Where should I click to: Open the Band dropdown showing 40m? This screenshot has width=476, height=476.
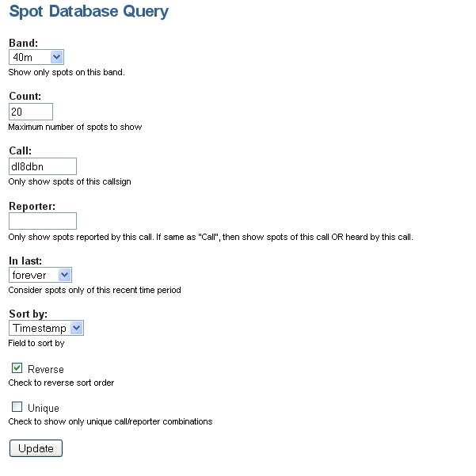pos(36,57)
